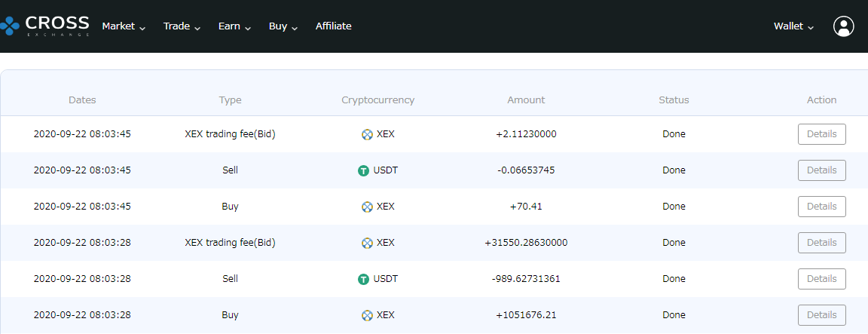Click the Done status in the +70.41 row
The height and width of the screenshot is (334, 868).
674,206
